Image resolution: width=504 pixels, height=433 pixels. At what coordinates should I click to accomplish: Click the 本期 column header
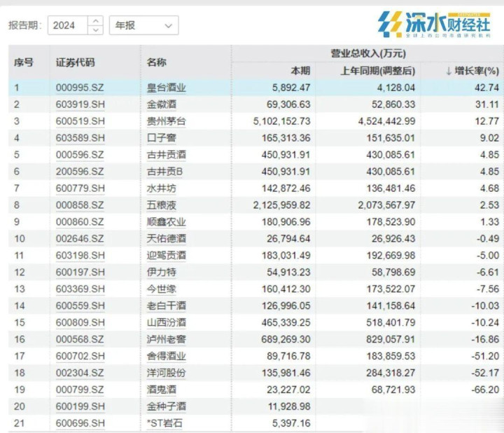coord(300,71)
